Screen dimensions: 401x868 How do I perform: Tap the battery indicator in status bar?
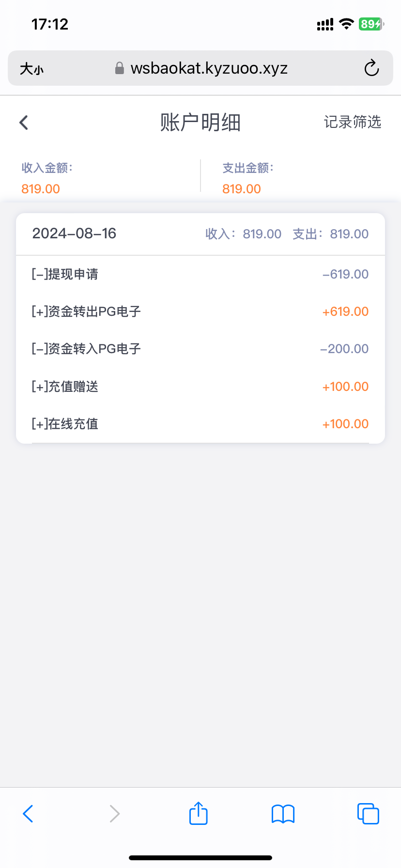[x=371, y=24]
